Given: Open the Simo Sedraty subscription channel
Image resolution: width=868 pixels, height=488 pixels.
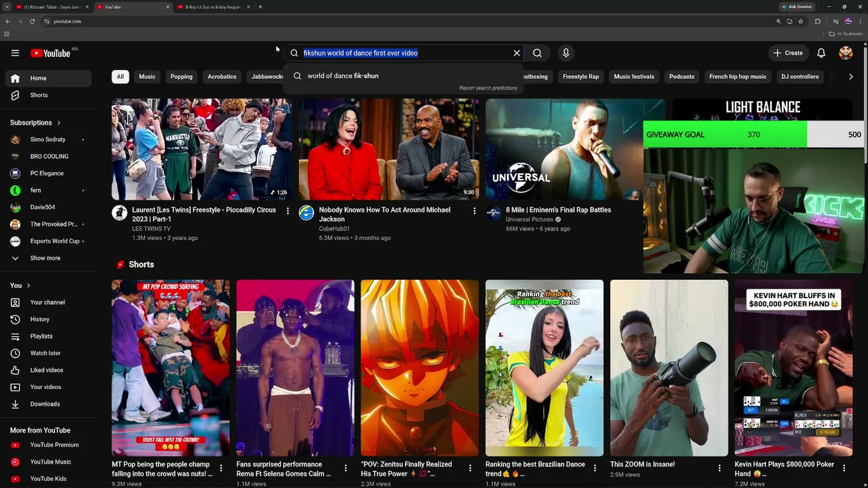Looking at the screenshot, I should pyautogui.click(x=48, y=140).
